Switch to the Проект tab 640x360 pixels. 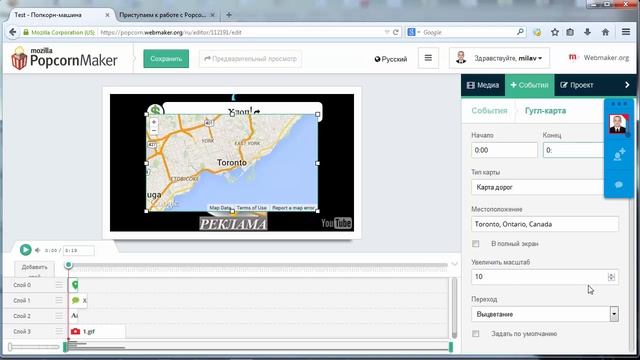click(x=576, y=85)
